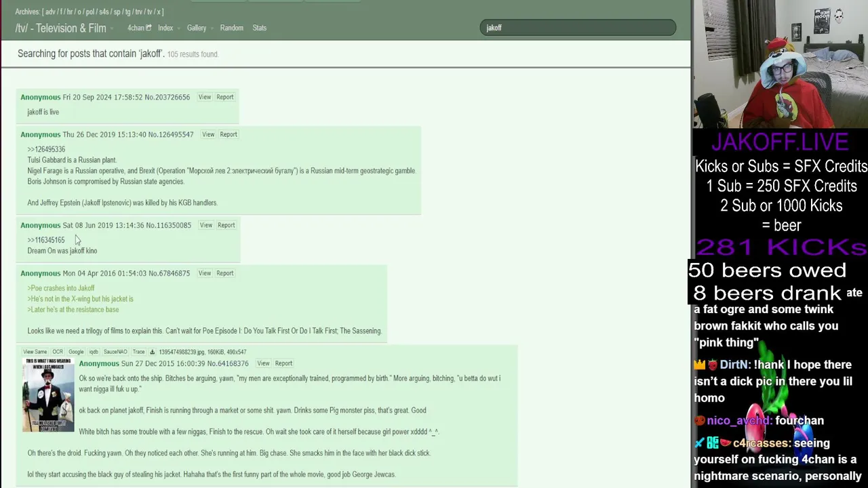Screen dimensions: 868x488
Task: Go to the sp archive
Action: point(117,12)
